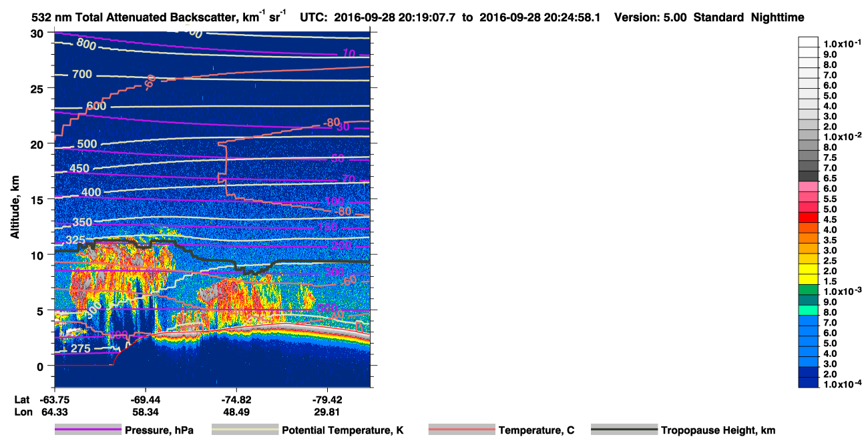Click the longitude value 64.33

[55, 412]
